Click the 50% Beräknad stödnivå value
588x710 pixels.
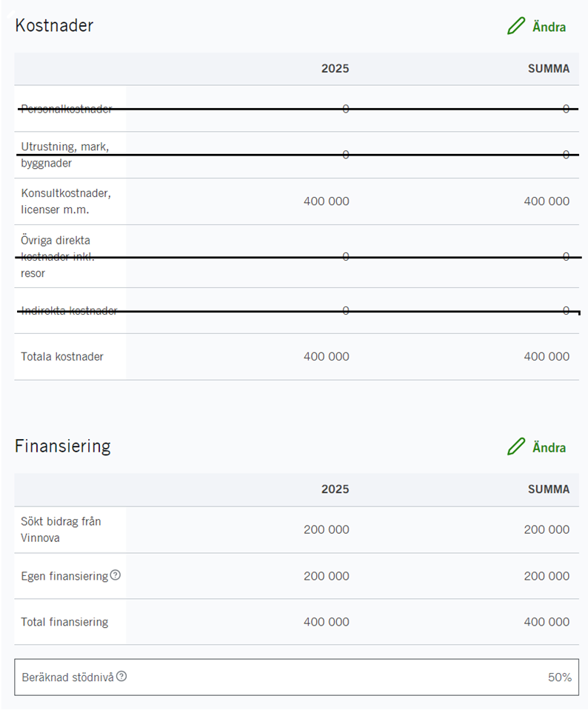click(x=559, y=677)
